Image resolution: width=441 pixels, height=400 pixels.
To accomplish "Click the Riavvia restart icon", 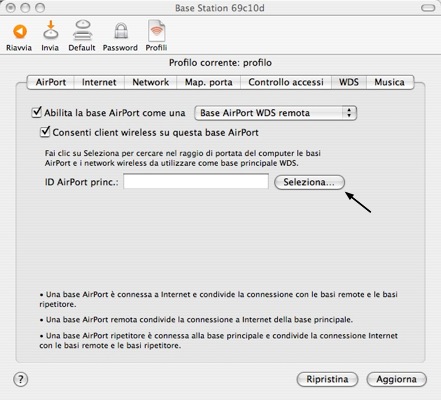I will pos(20,32).
